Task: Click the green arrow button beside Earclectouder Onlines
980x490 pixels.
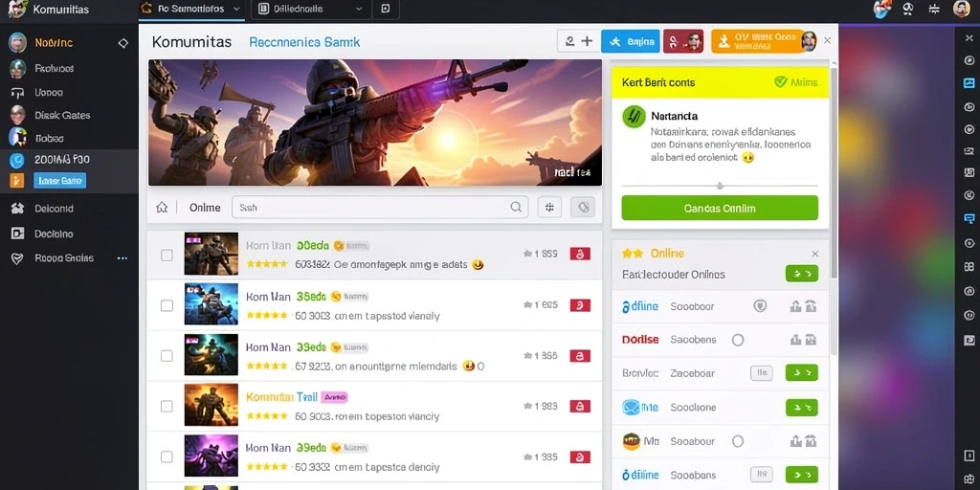Action: click(802, 273)
